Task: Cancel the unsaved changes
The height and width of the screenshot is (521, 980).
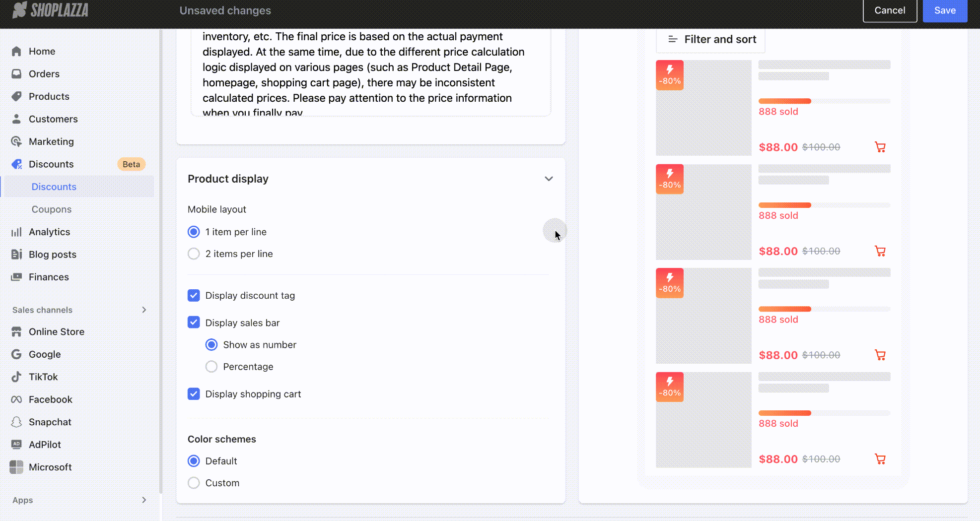Action: point(889,10)
